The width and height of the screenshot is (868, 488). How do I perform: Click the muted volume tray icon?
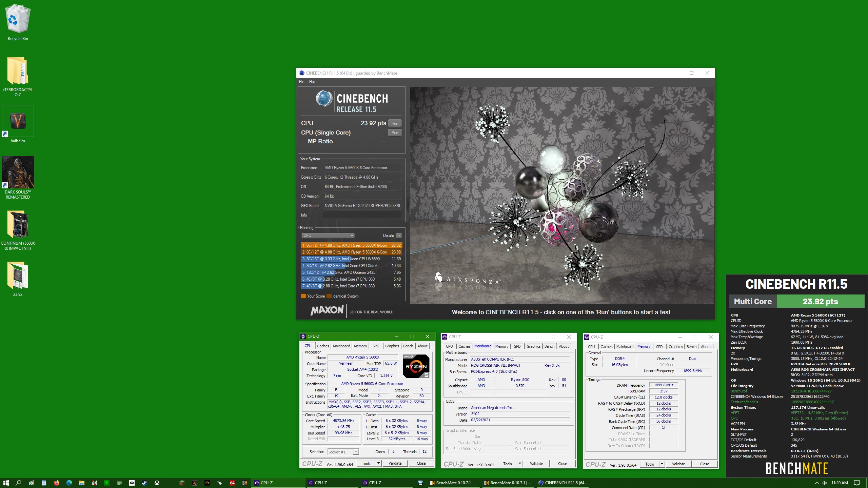[825, 483]
